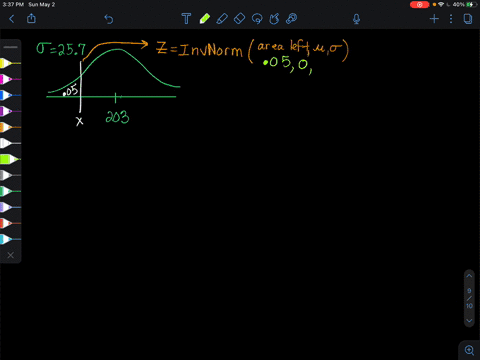Tap the Wi-Fi status icon
Screen dimensions: 480x360
(441, 5)
